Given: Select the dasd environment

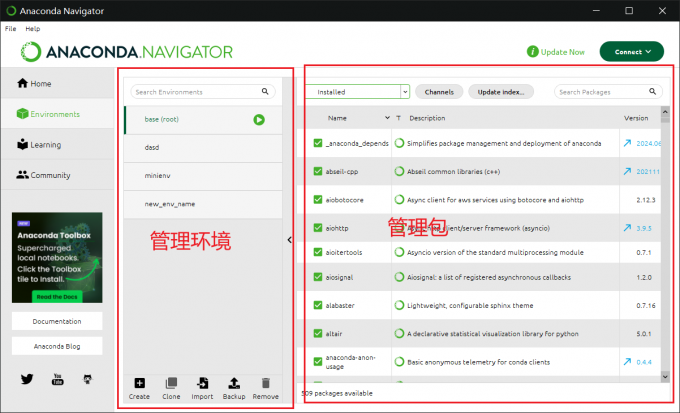Looking at the screenshot, I should 203,148.
